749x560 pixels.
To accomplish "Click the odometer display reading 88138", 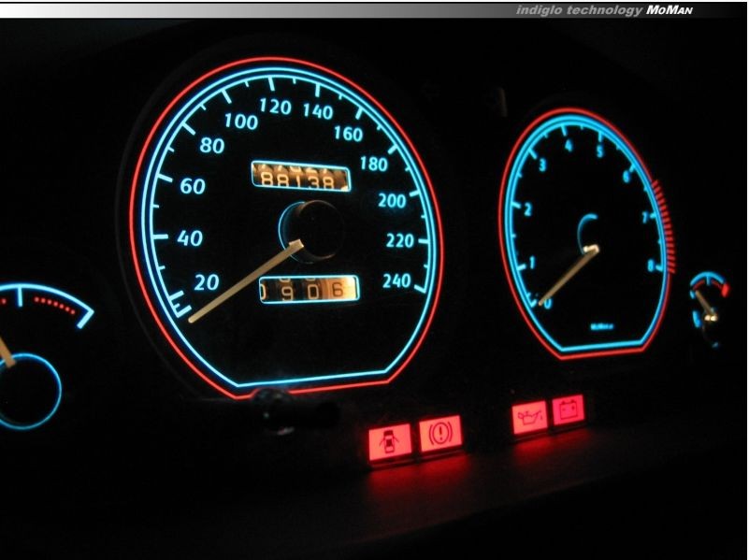I will coord(300,177).
